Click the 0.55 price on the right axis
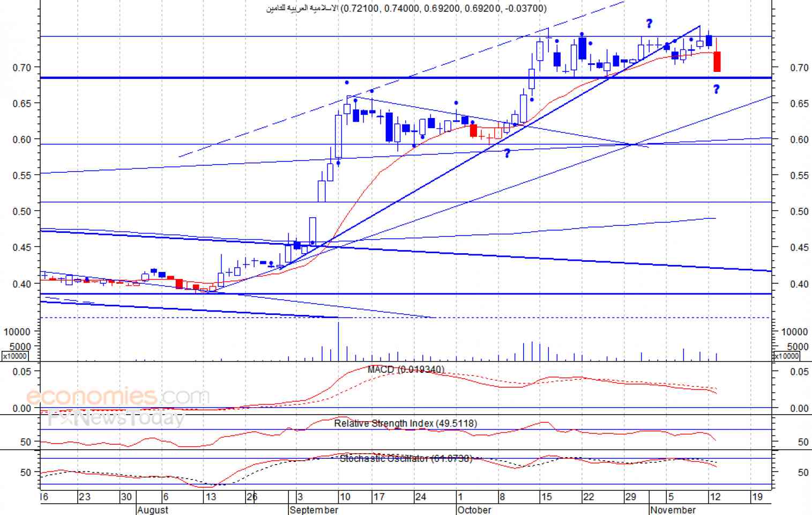 pos(799,175)
